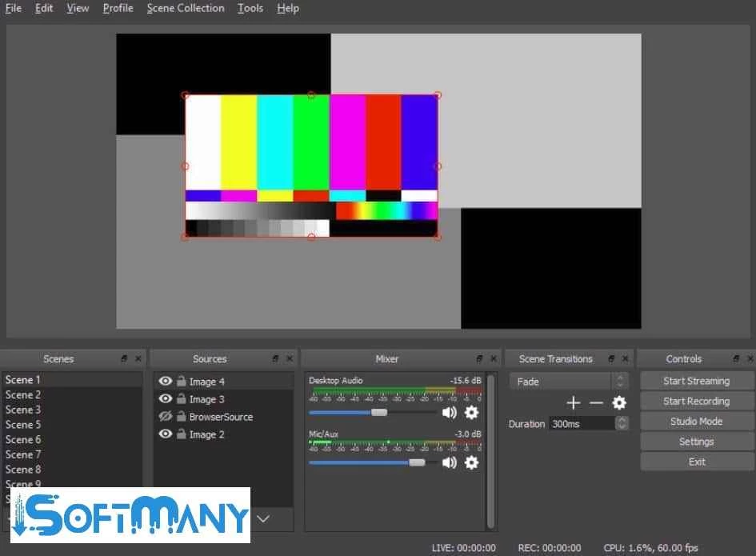
Task: Hide the Image 4 source
Action: (x=166, y=382)
